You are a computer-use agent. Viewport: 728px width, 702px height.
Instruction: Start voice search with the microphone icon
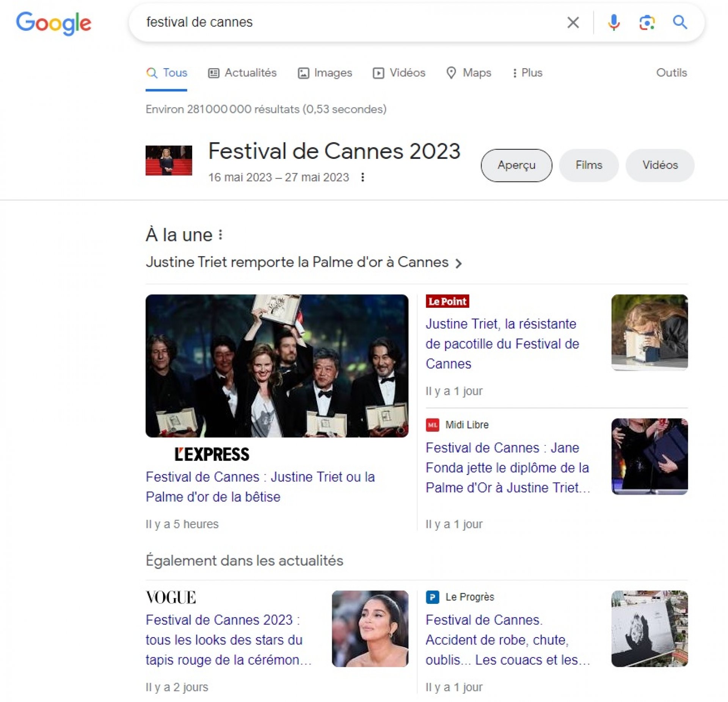(x=613, y=22)
